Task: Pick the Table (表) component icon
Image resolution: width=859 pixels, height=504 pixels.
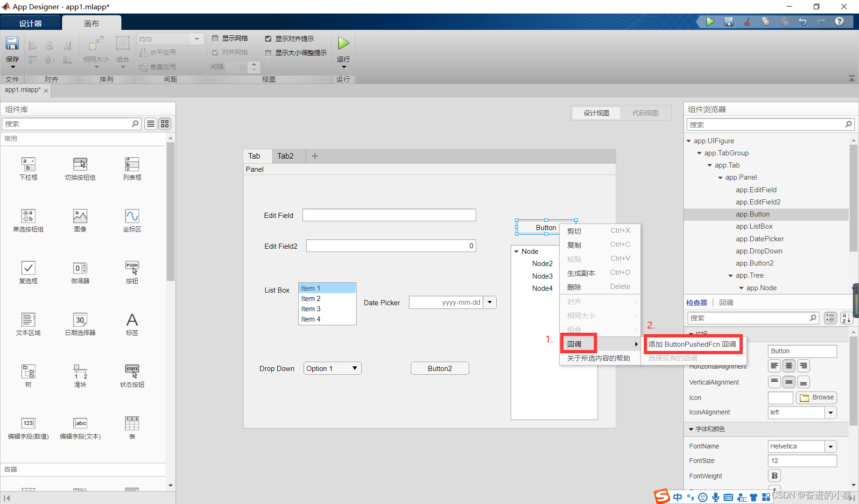Action: [132, 423]
